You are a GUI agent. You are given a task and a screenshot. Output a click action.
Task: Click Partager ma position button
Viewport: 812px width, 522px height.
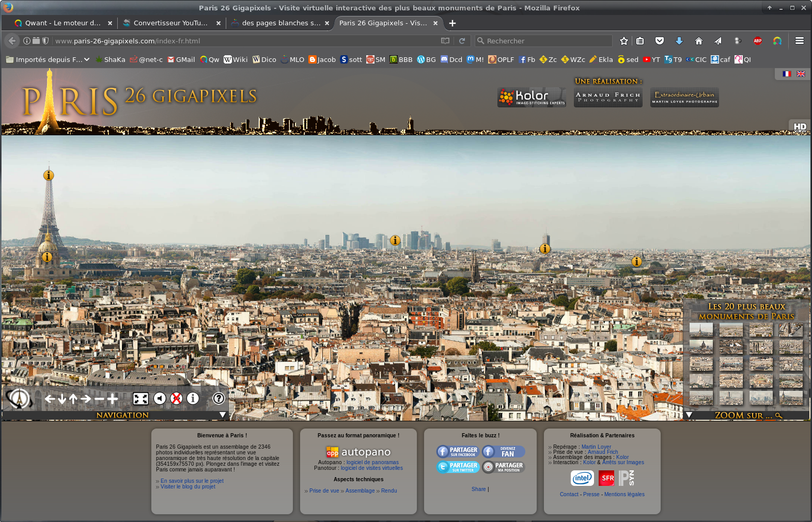(504, 467)
